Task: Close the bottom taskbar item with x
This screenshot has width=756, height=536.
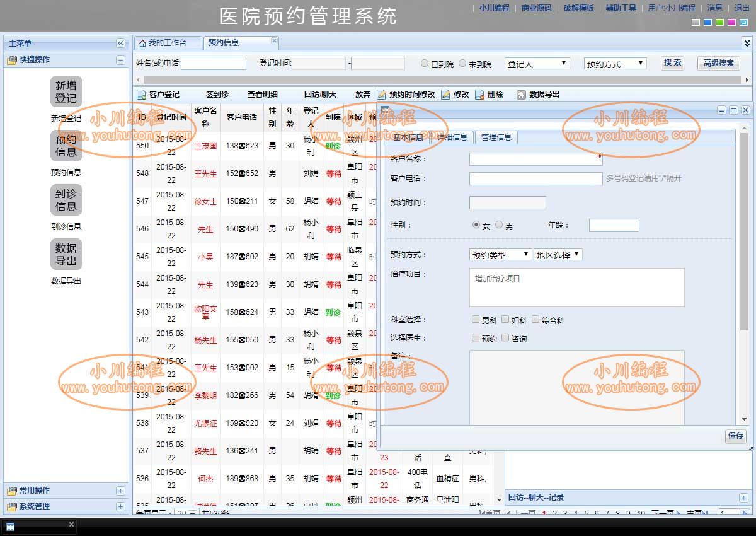Action: [71, 524]
